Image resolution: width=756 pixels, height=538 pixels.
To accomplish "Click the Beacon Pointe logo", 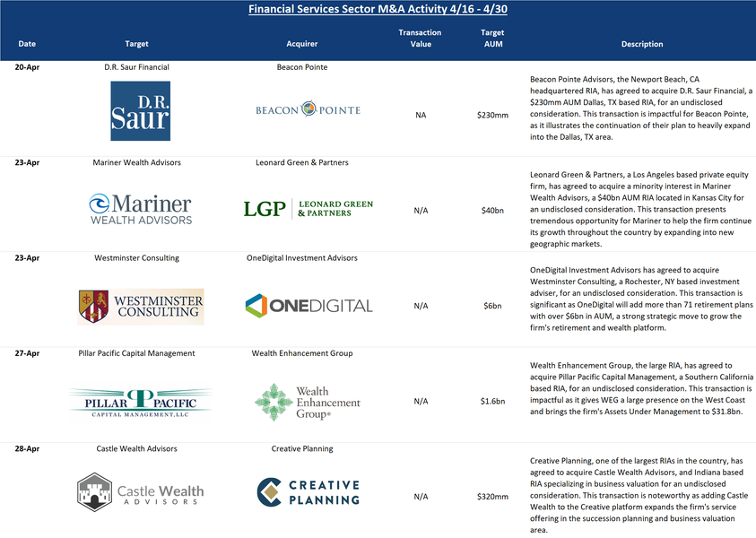I will pos(308,109).
